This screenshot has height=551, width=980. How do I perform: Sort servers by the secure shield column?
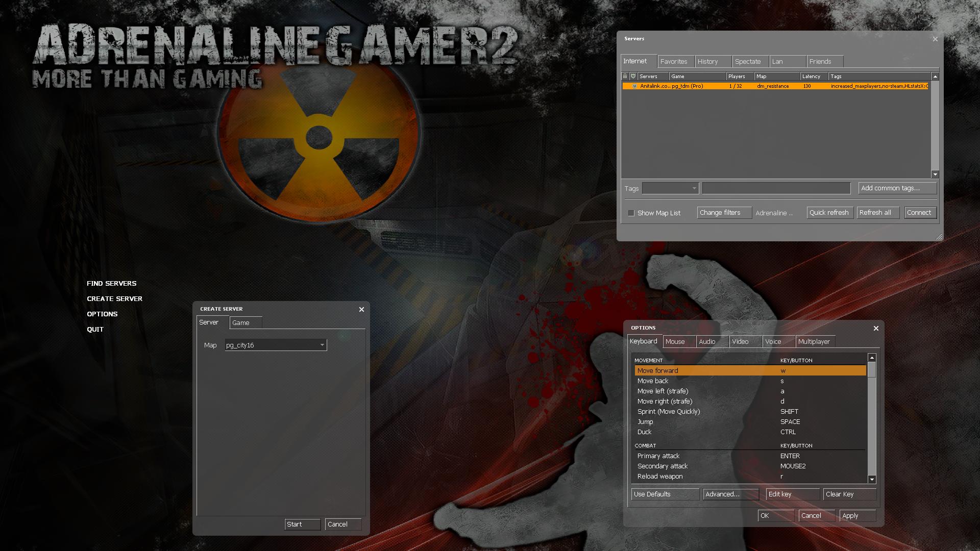(x=633, y=76)
